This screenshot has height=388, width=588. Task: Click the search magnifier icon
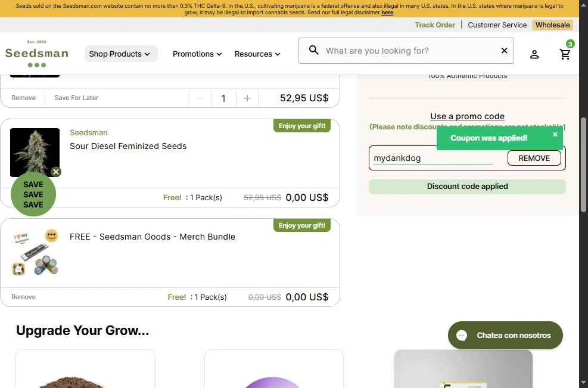point(313,50)
